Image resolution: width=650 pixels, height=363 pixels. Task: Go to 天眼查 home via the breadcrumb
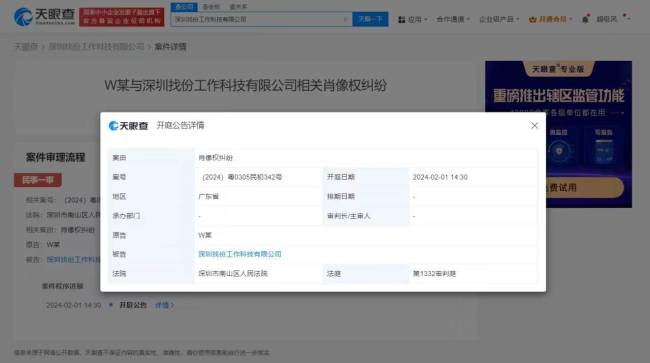coord(26,46)
